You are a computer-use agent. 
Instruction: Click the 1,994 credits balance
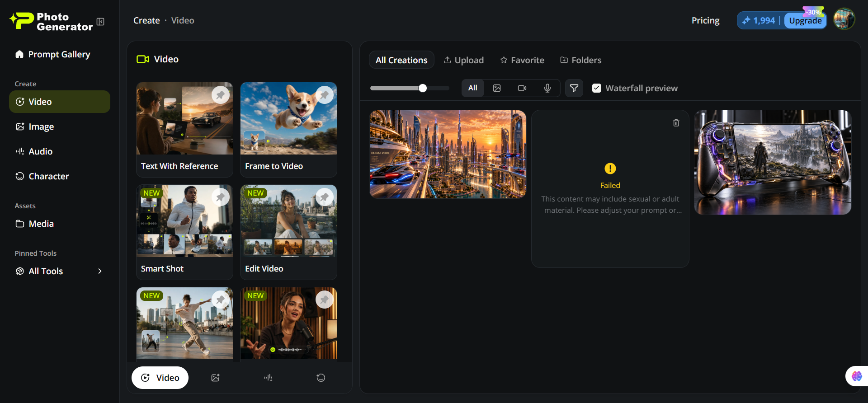point(759,20)
